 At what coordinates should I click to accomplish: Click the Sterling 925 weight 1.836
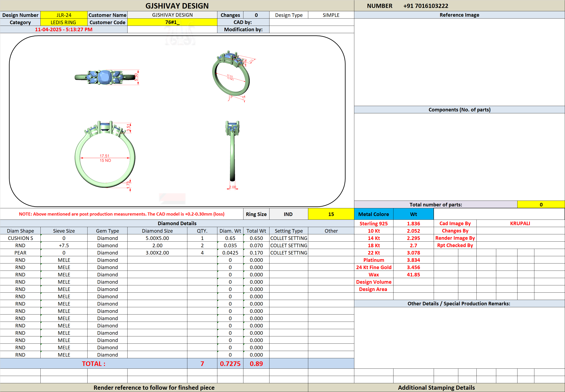(414, 223)
